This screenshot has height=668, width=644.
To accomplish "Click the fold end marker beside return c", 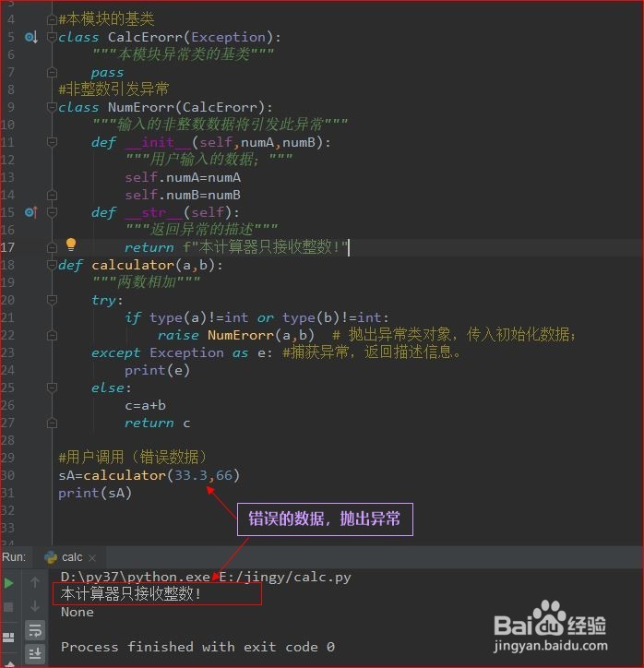I will [x=52, y=423].
